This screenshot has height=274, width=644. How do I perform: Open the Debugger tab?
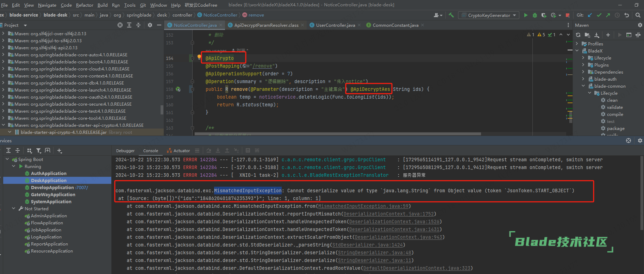pyautogui.click(x=125, y=151)
